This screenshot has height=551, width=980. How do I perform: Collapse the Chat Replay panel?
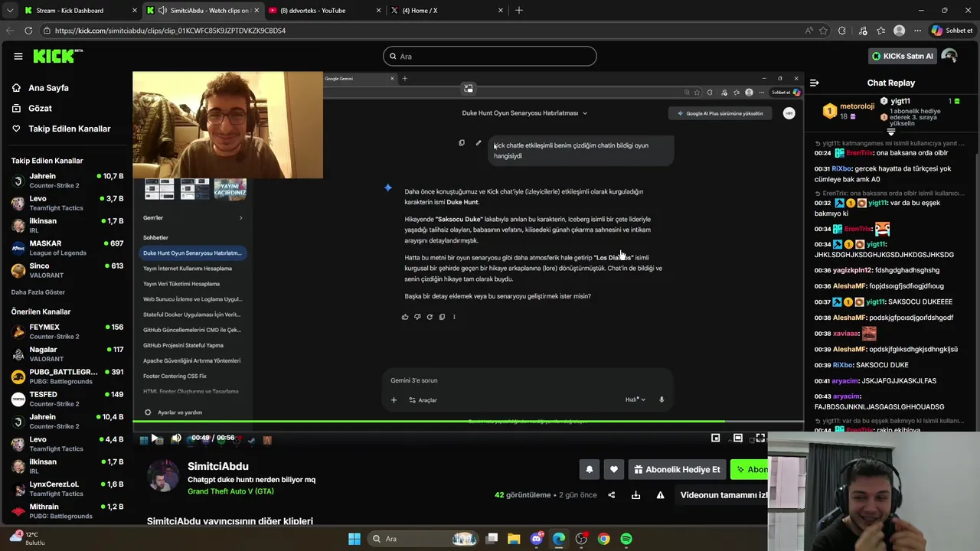click(x=815, y=83)
